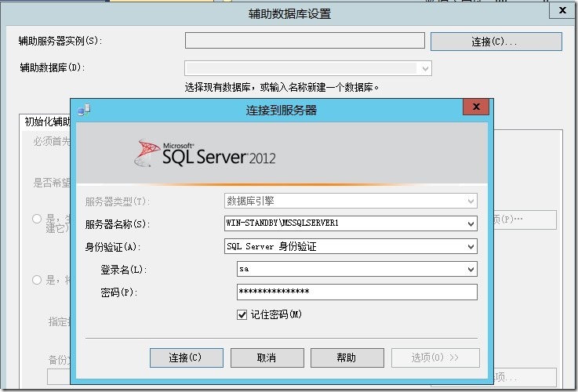The image size is (578, 392).
Task: Toggle the 记住密码 checkbox
Action: coord(242,314)
